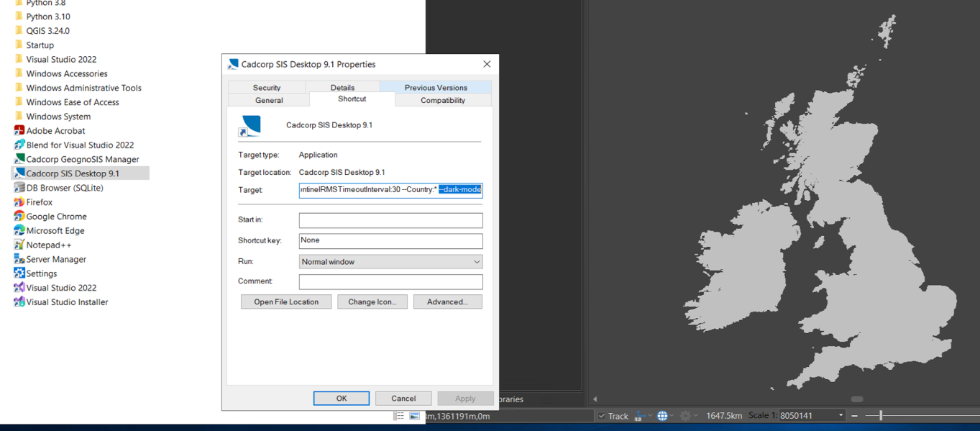Click the scale value 8050141 field
The height and width of the screenshot is (431, 980).
point(807,416)
